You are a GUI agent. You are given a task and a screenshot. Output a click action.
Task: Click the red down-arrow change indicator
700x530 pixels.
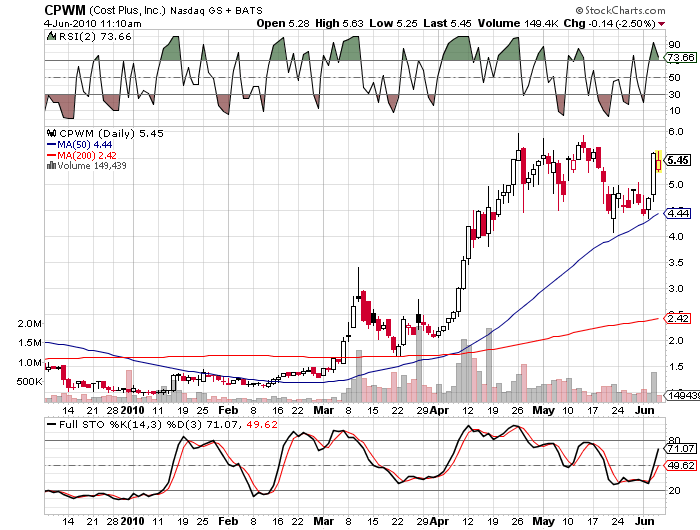click(662, 24)
